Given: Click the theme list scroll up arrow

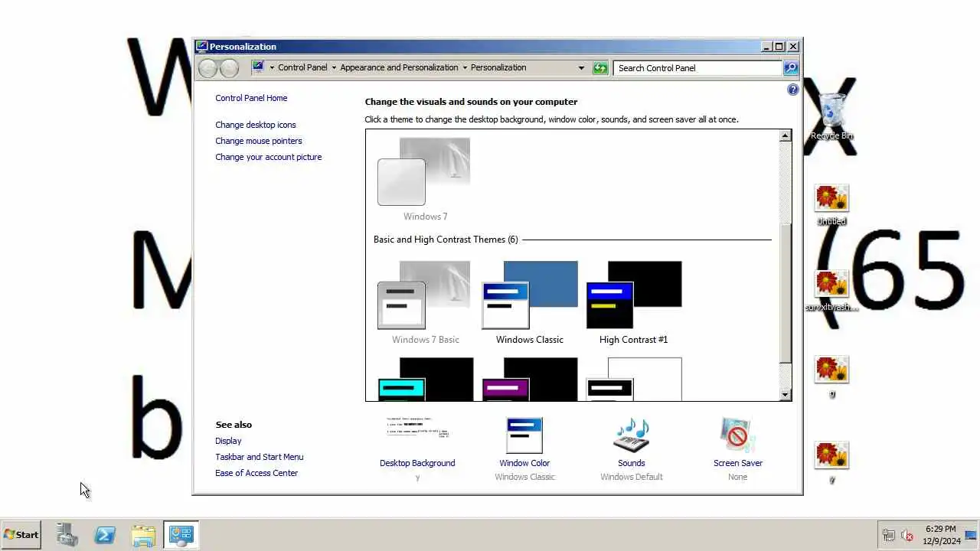Looking at the screenshot, I should tap(785, 135).
